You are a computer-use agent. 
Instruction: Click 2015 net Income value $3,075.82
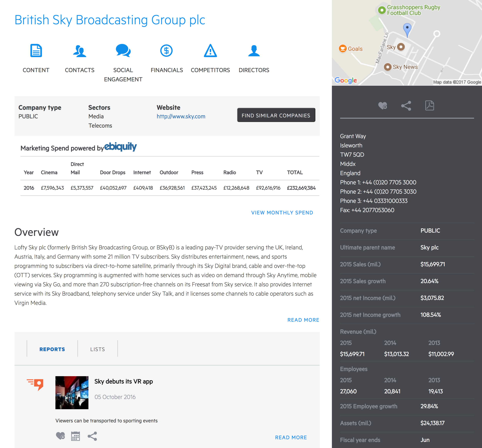click(432, 298)
